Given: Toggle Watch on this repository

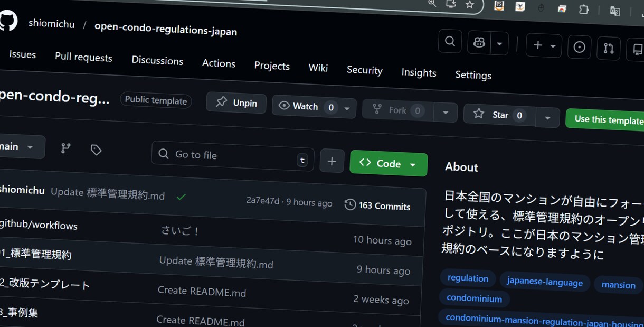Looking at the screenshot, I should 305,107.
